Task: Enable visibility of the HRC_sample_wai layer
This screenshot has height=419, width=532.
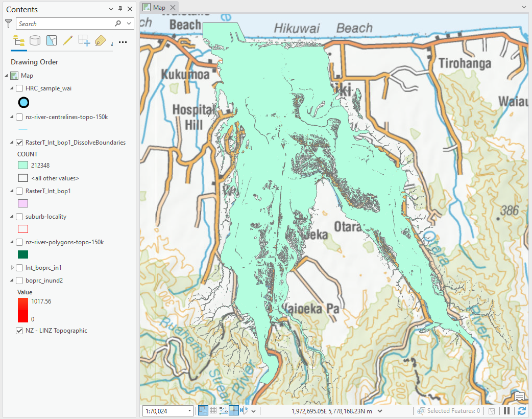Action: pyautogui.click(x=20, y=88)
